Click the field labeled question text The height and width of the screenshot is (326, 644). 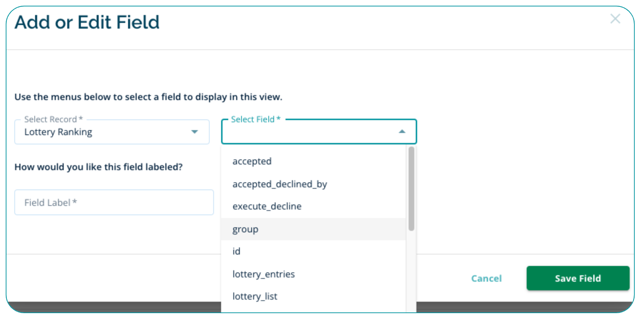point(98,167)
